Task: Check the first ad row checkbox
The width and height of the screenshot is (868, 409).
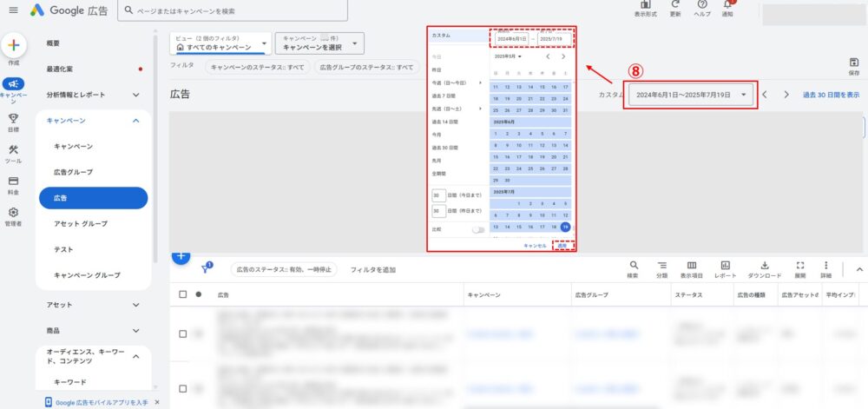Action: 182,333
